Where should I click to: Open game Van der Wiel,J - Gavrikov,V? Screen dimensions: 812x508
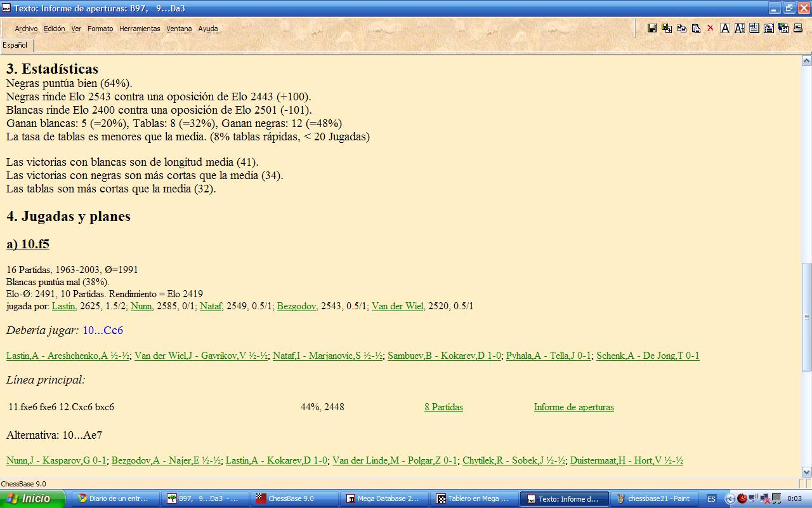(x=201, y=356)
